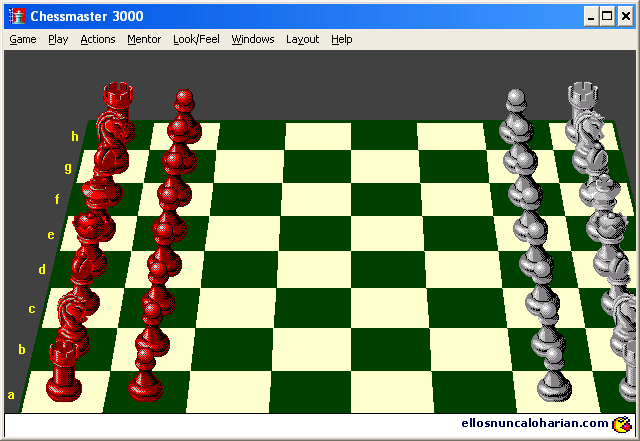
Task: Select the red knight on file b
Action: 74,323
